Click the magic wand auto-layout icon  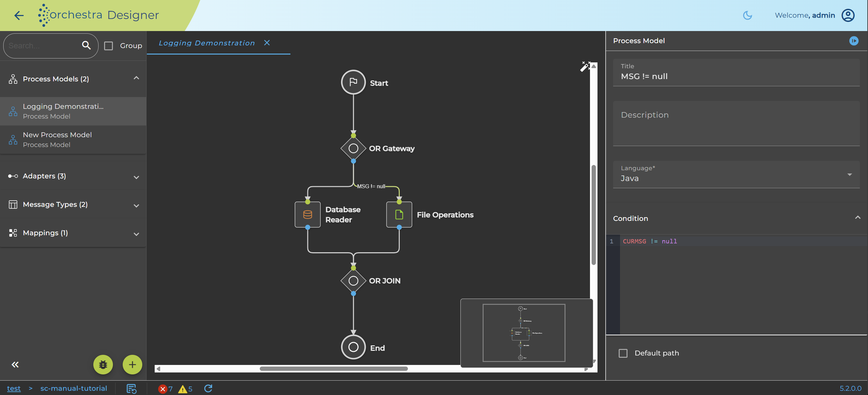[x=585, y=66]
